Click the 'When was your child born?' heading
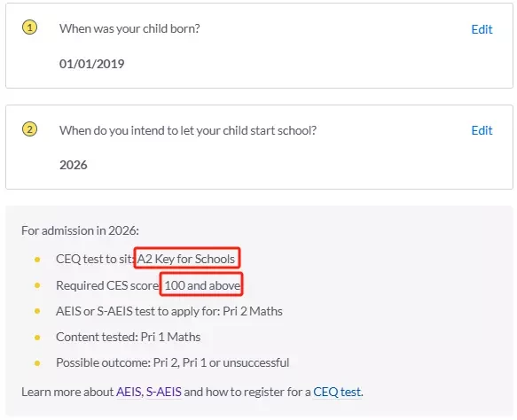This screenshot has width=517, height=420. click(x=129, y=28)
